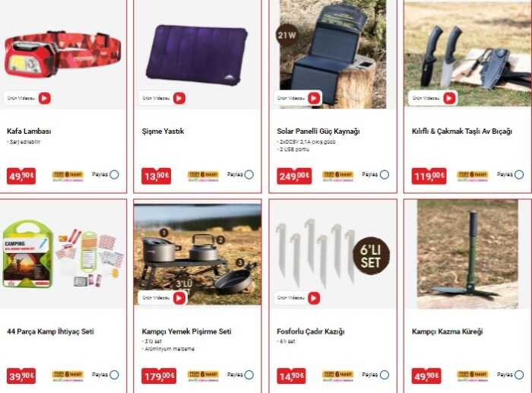The height and width of the screenshot is (393, 532).
Task: Open the 44 Parça Kamp İhtiyaç Seti title
Action: [x=50, y=331]
